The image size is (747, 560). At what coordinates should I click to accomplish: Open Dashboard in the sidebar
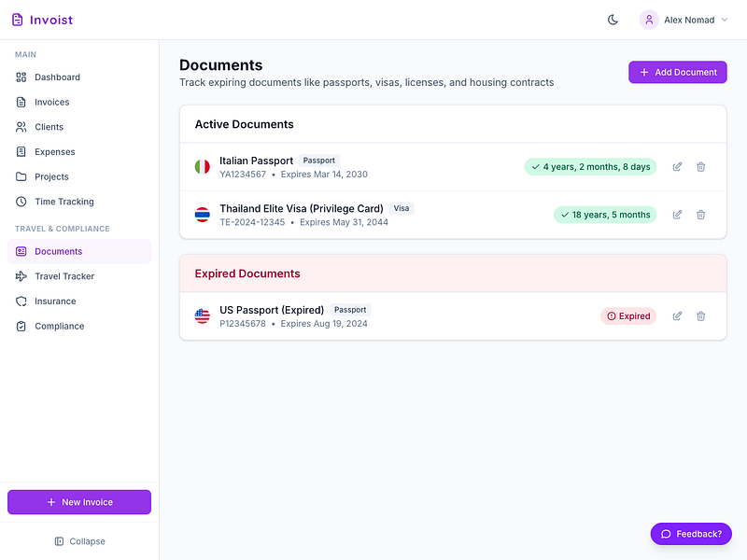[x=79, y=77]
